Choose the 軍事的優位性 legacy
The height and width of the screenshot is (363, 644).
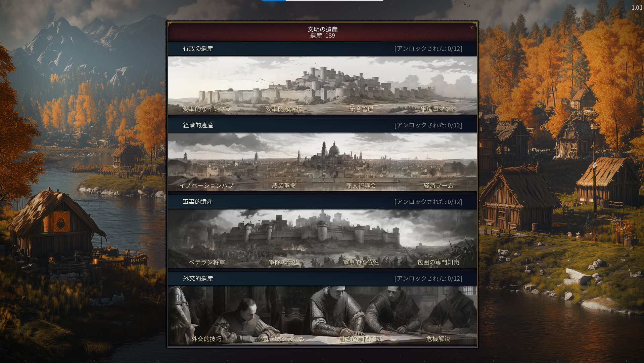pos(361,262)
